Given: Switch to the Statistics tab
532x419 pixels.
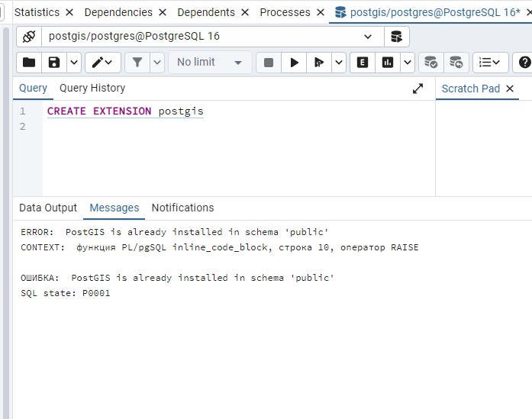Looking at the screenshot, I should point(37,12).
